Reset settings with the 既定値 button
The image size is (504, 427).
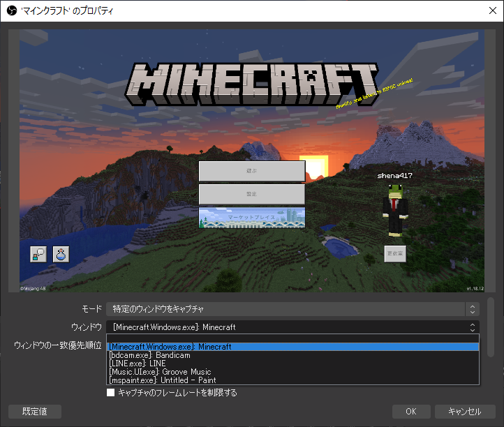(34, 412)
